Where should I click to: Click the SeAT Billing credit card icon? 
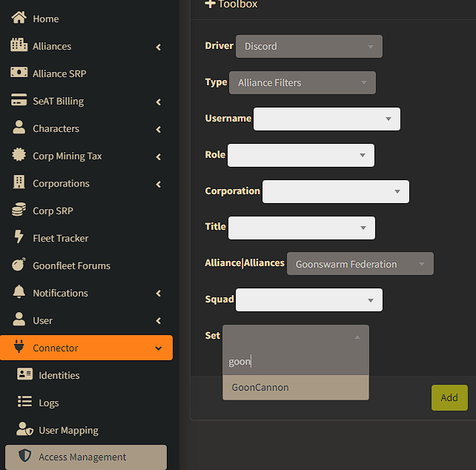(19, 101)
